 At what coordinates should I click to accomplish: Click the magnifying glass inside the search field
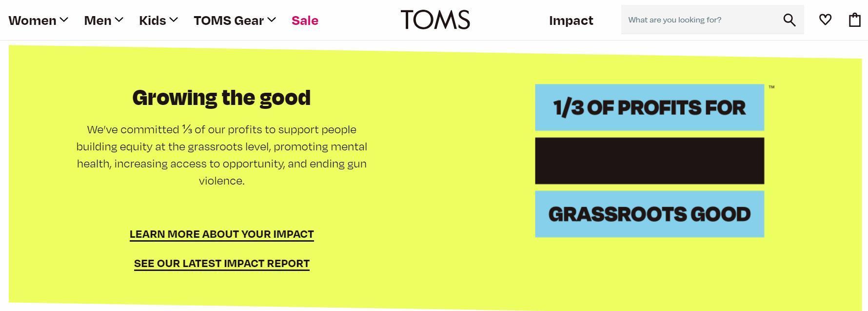(789, 20)
